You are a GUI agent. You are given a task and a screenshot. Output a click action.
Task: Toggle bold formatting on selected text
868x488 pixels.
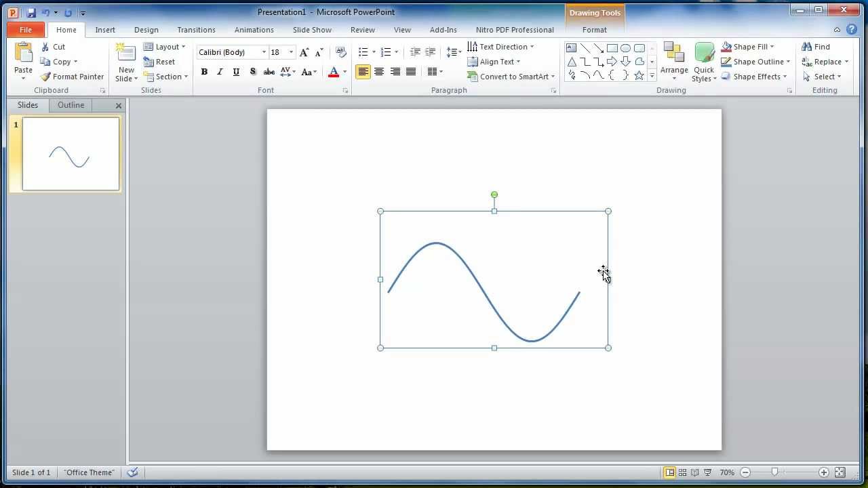(x=204, y=71)
